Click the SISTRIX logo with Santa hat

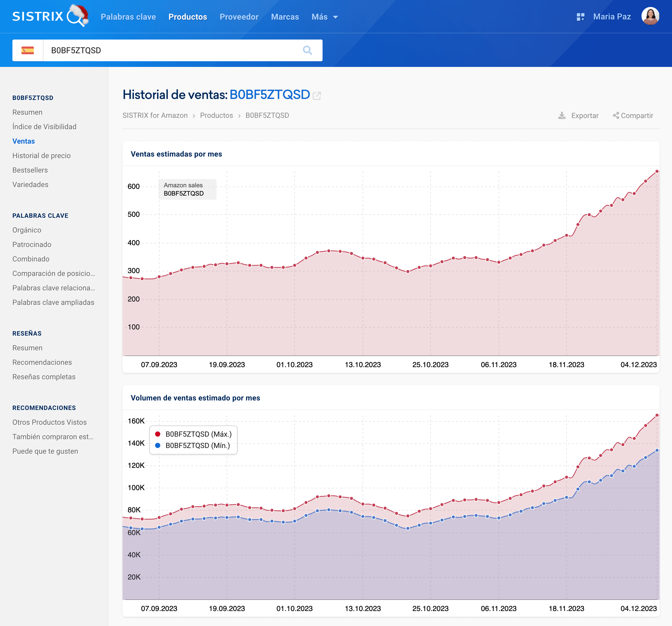[x=50, y=16]
